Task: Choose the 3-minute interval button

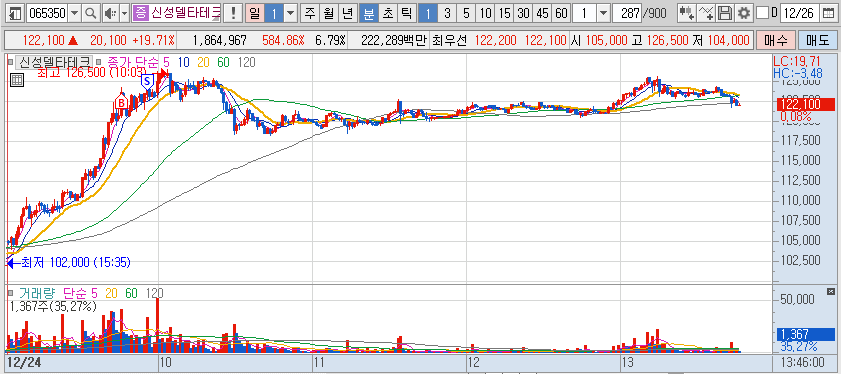Action: point(447,13)
